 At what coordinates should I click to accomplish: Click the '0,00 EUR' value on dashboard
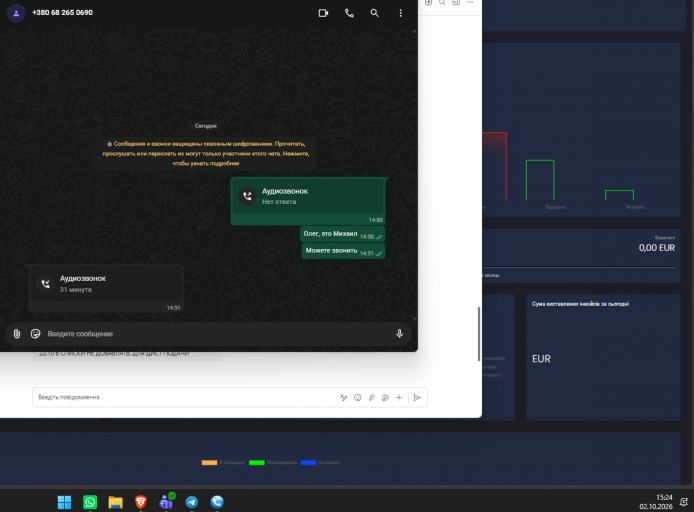point(656,248)
